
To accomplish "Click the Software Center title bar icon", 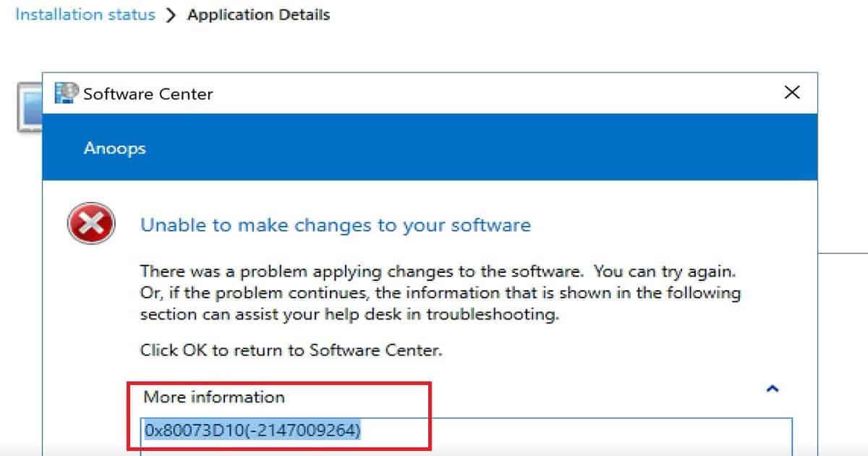I will (67, 93).
